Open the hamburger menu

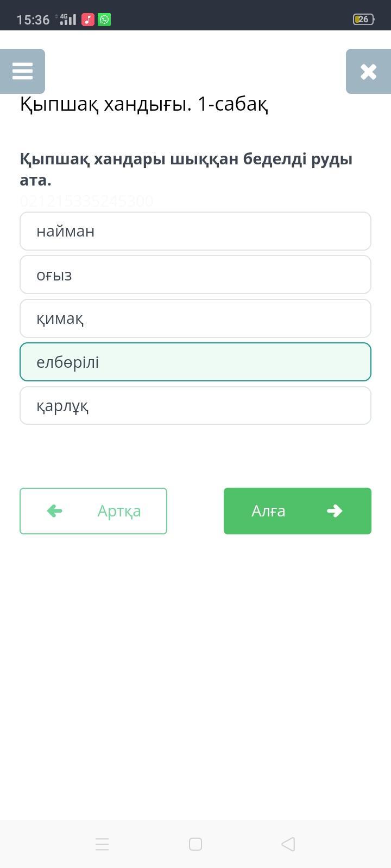22,71
